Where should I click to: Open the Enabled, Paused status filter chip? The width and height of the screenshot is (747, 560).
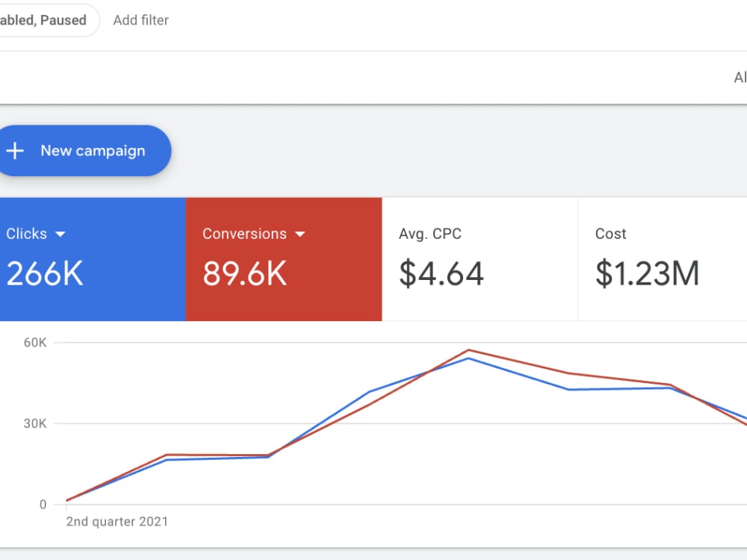48,20
